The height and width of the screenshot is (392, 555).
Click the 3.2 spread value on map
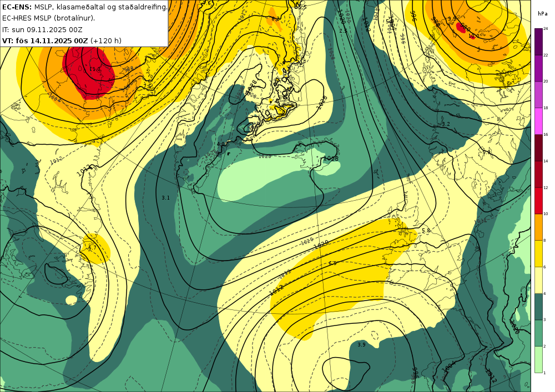(446, 124)
